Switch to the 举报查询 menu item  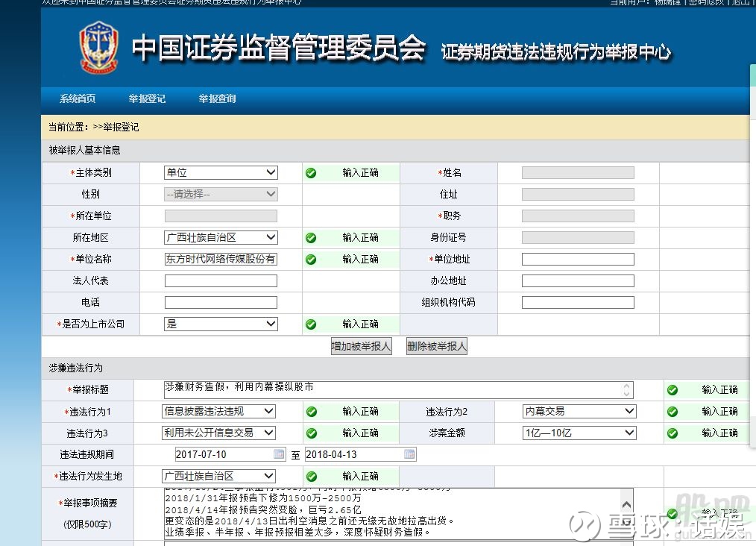(216, 98)
